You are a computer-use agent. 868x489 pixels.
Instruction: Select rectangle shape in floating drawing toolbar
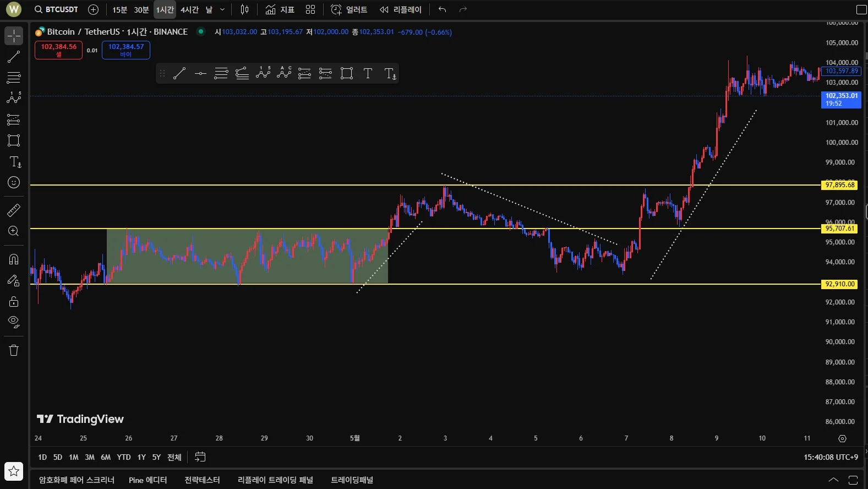(347, 74)
